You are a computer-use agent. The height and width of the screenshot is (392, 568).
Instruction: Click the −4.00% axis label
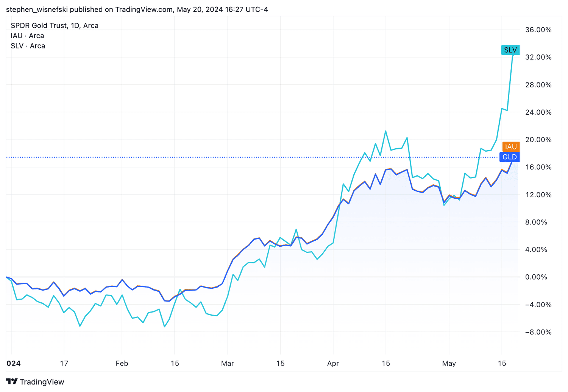tap(538, 305)
